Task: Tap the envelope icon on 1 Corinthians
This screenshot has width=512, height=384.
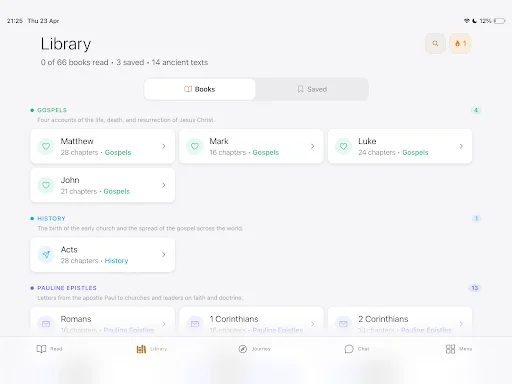Action: point(195,324)
